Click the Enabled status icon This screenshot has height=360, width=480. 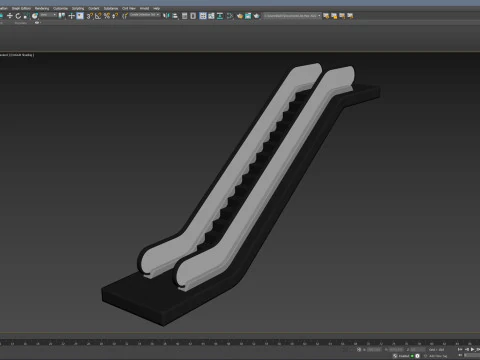395,356
